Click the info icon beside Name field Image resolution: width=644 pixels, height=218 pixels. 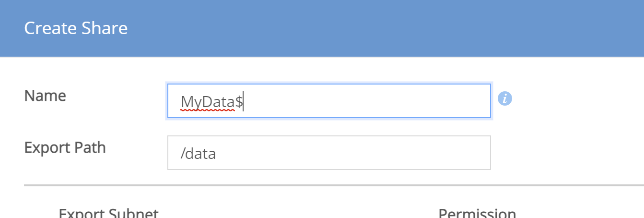point(505,99)
